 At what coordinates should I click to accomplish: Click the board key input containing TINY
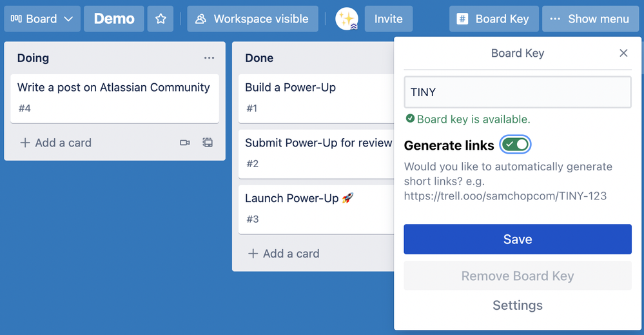518,92
